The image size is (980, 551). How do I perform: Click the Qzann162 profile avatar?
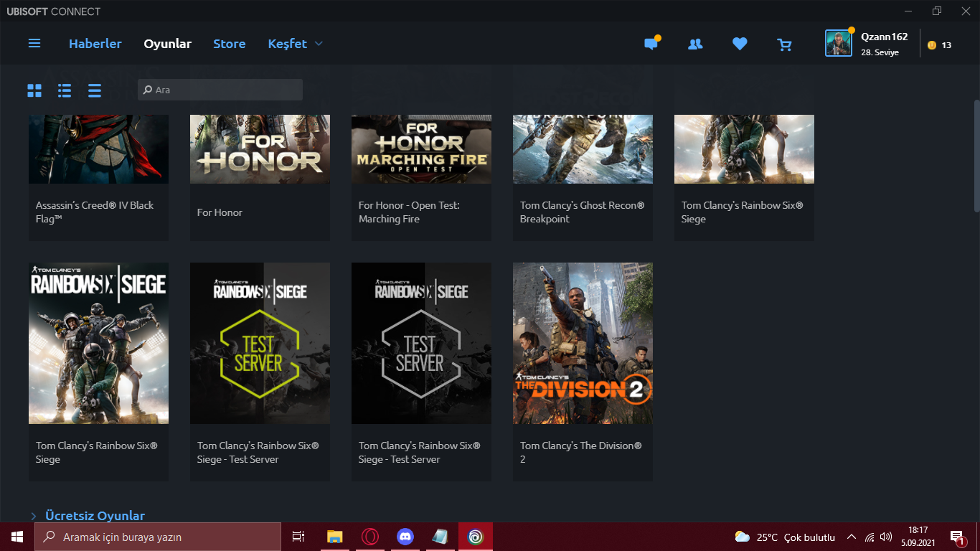pos(839,44)
